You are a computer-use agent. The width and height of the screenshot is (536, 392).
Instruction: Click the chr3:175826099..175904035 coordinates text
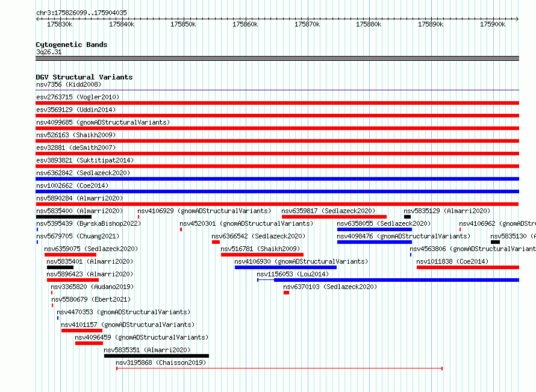point(81,13)
